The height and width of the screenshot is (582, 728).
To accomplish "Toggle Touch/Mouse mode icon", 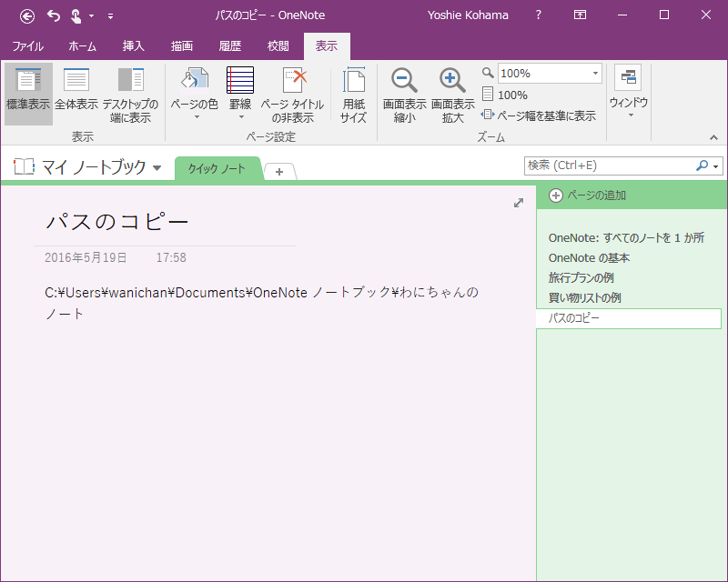I will tap(76, 16).
